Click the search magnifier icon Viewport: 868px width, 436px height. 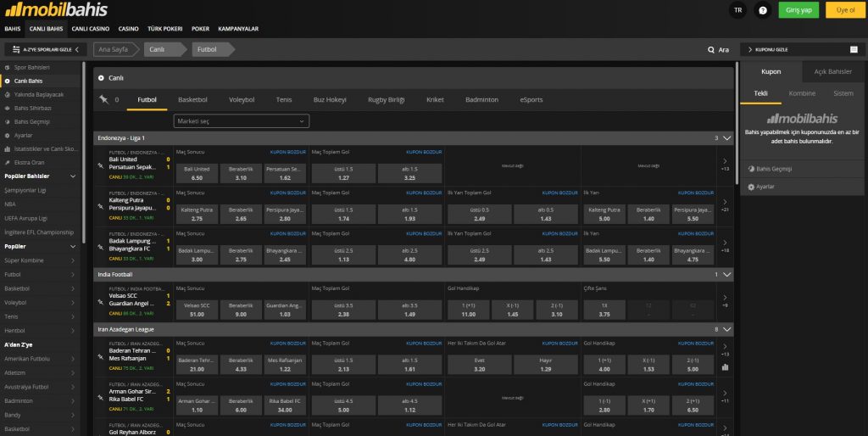[711, 49]
